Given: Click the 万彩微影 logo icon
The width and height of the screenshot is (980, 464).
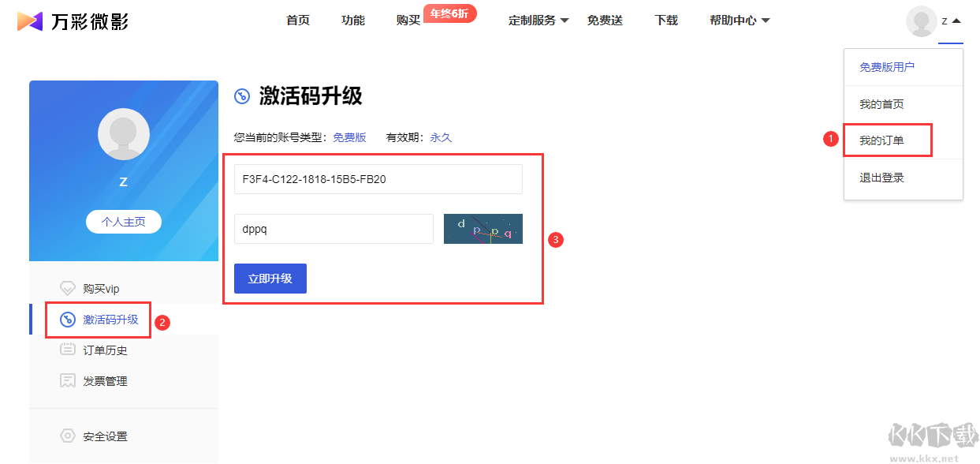Looking at the screenshot, I should pos(29,21).
